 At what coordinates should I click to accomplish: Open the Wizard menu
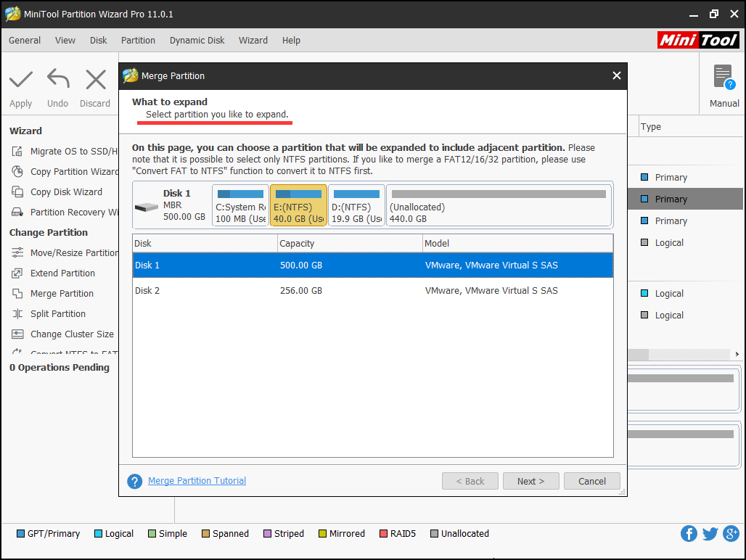point(253,41)
